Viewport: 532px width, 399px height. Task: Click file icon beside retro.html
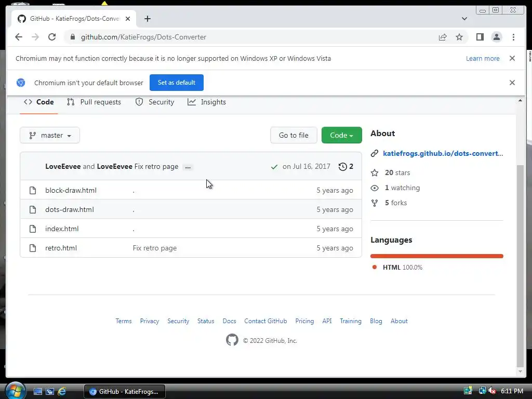(x=33, y=248)
